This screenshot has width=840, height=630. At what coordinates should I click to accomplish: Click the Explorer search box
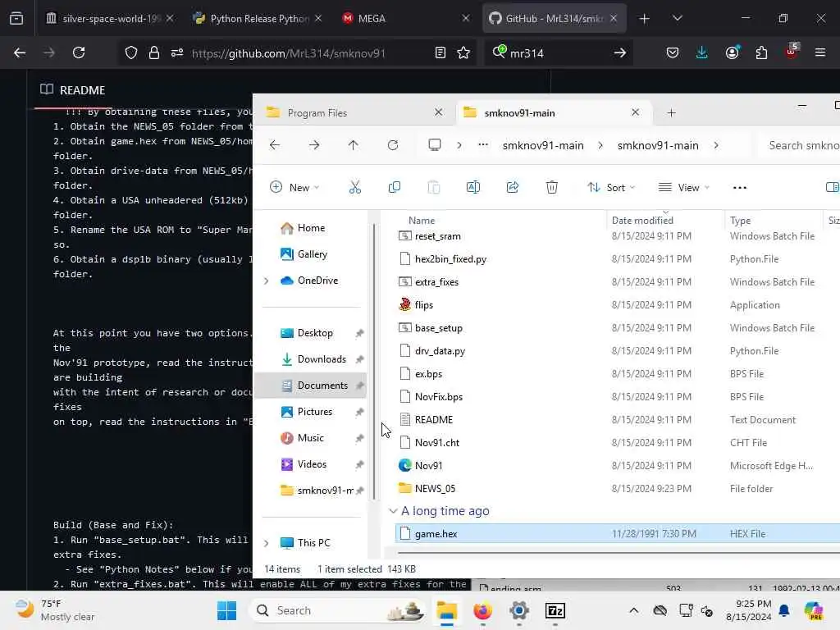[x=801, y=145]
